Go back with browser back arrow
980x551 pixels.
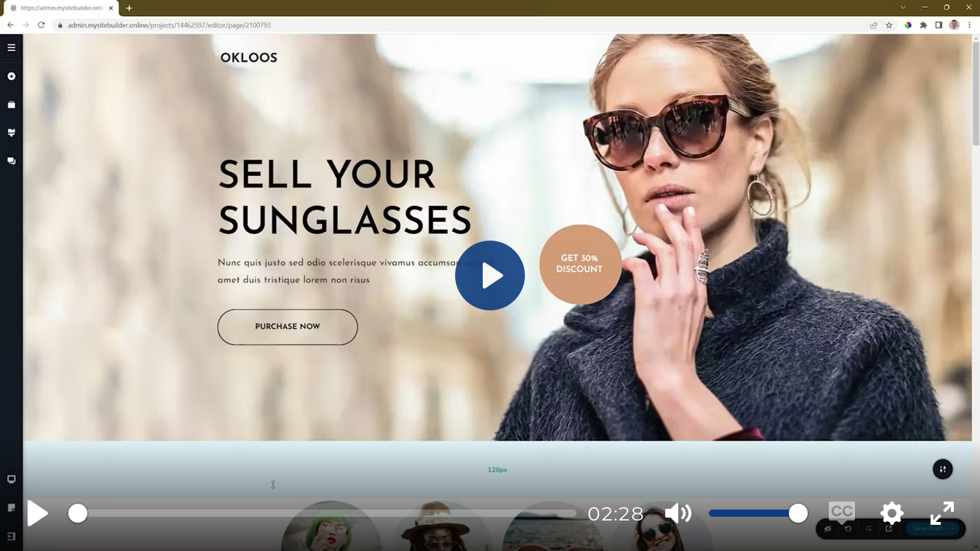pos(10,25)
